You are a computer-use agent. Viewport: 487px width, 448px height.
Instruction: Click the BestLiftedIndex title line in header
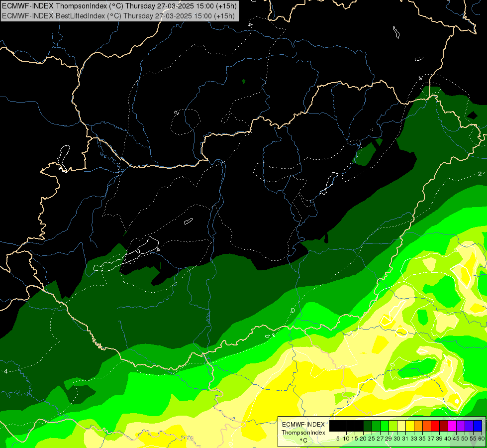point(118,16)
